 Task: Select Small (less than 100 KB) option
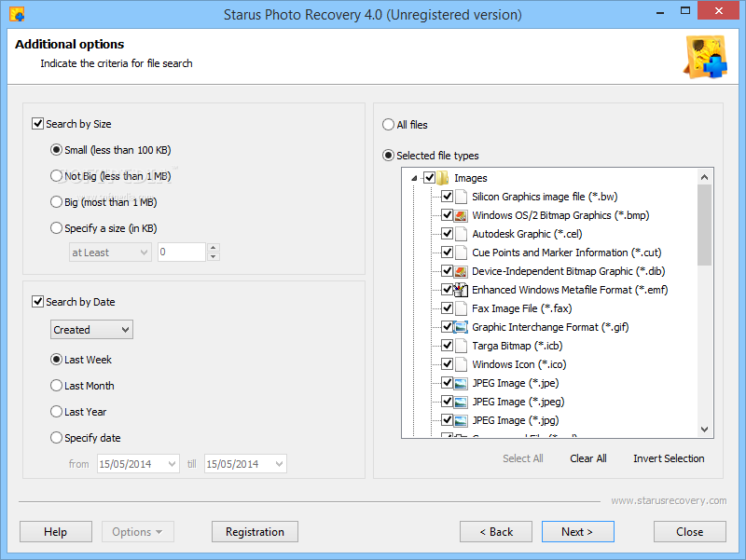(56, 150)
